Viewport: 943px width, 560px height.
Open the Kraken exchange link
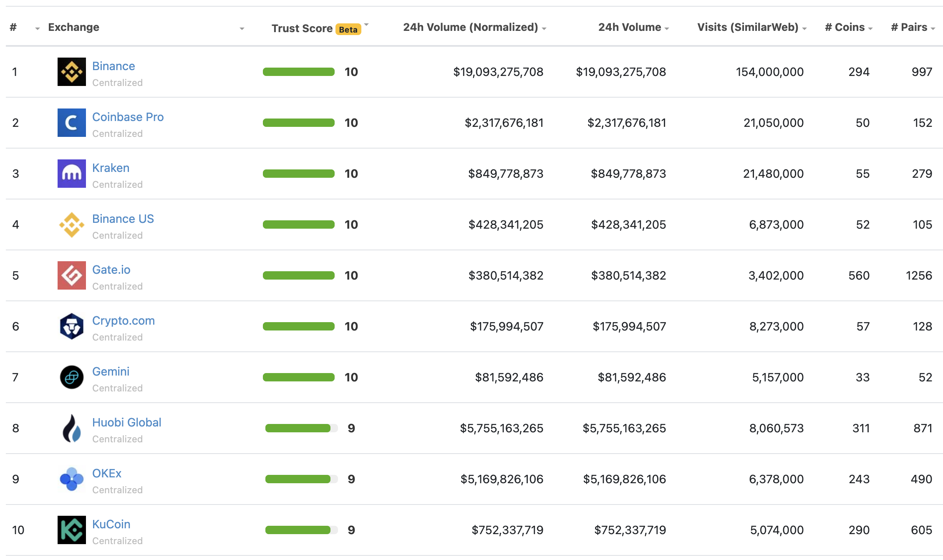(x=111, y=168)
